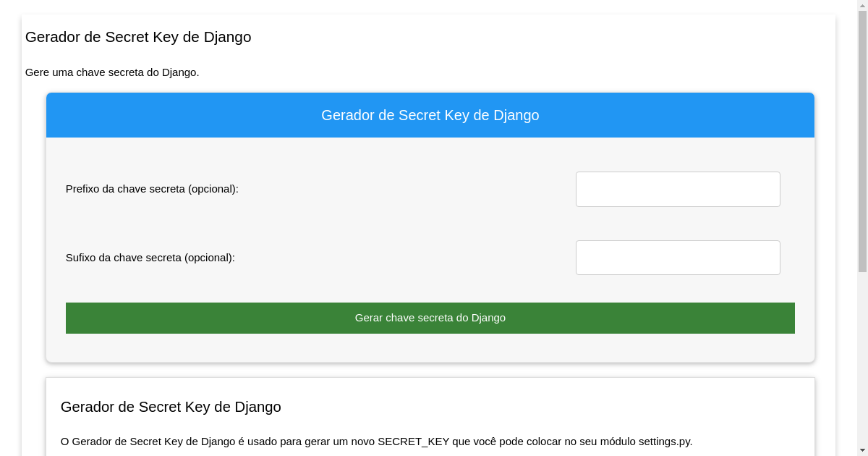Screen dimensions: 868x456
Task: Click the scrollbar up arrow
Action: [x=863, y=5]
